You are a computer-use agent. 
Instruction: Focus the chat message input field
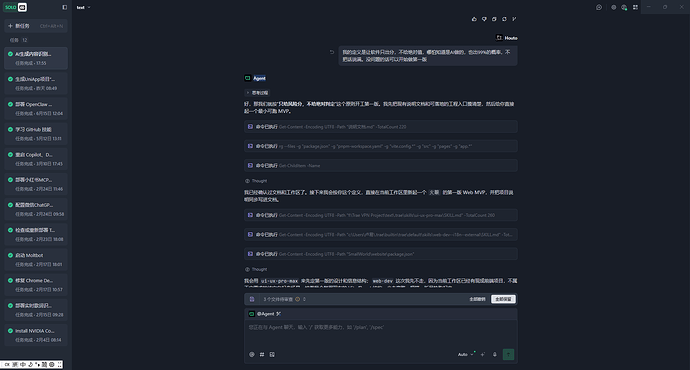click(x=381, y=333)
